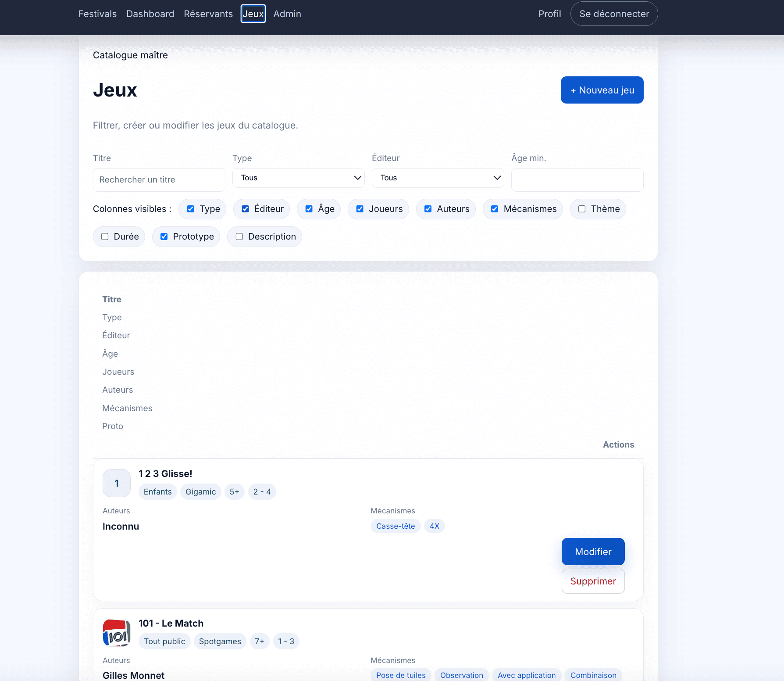The height and width of the screenshot is (681, 784).
Task: Click Supprimer for 1 2 3 Glisse!
Action: (593, 581)
